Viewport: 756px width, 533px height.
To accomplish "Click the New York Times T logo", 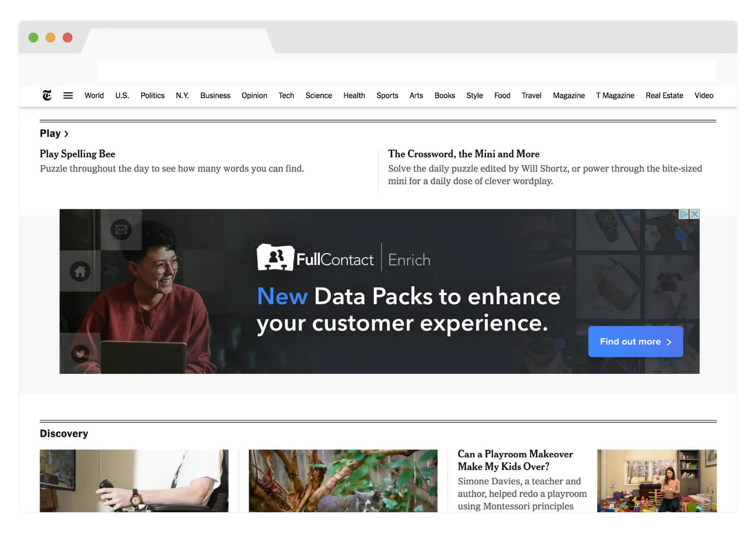I will coord(47,95).
